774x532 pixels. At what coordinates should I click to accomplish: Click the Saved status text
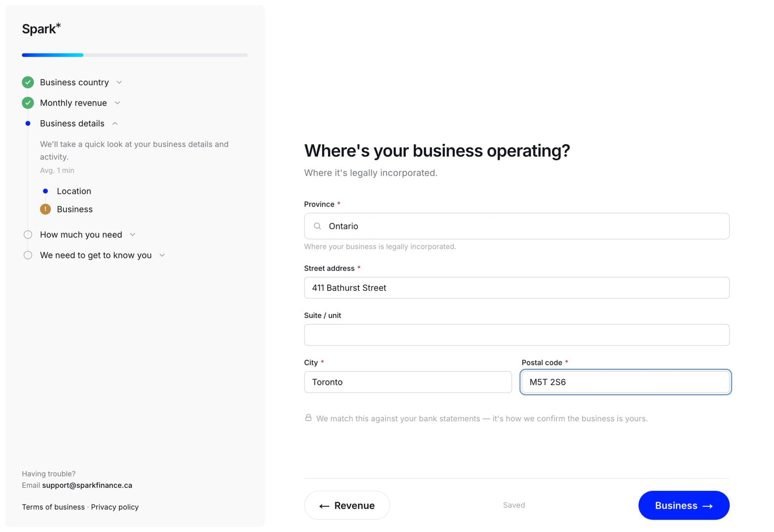pos(514,505)
